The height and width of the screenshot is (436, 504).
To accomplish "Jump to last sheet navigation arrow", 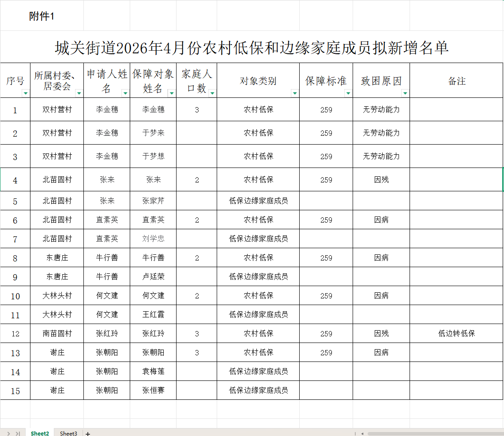I will point(18,433).
